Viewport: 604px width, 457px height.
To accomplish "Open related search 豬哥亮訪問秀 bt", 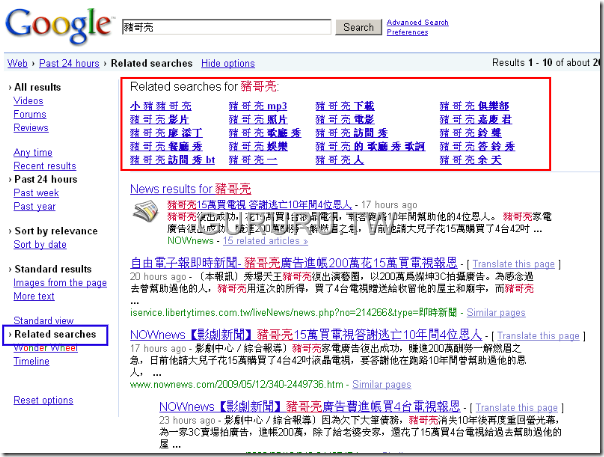I will 172,160.
